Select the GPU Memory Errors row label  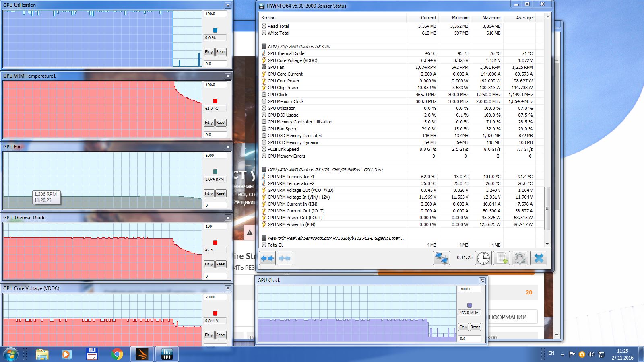click(x=287, y=156)
